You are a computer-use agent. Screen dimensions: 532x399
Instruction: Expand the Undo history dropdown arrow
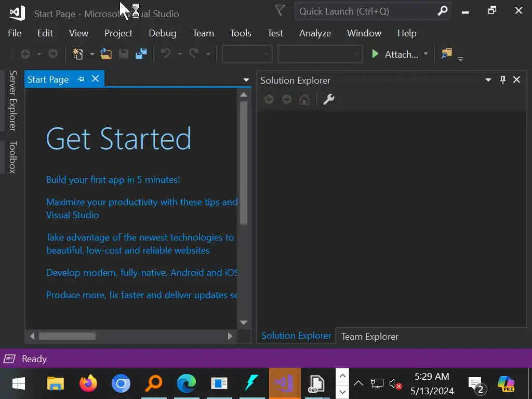coord(180,54)
